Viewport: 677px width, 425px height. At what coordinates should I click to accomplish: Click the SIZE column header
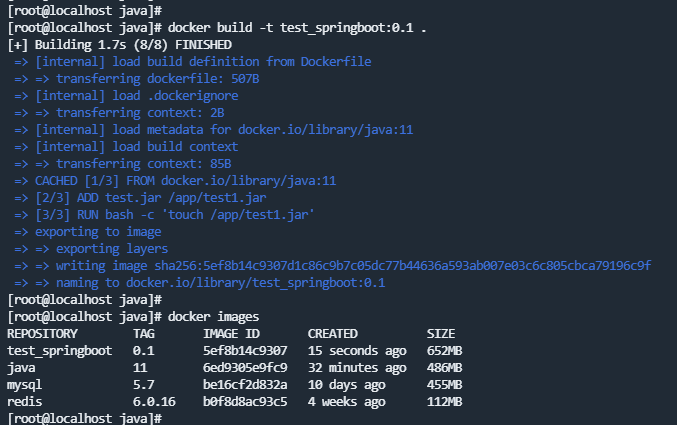click(441, 334)
